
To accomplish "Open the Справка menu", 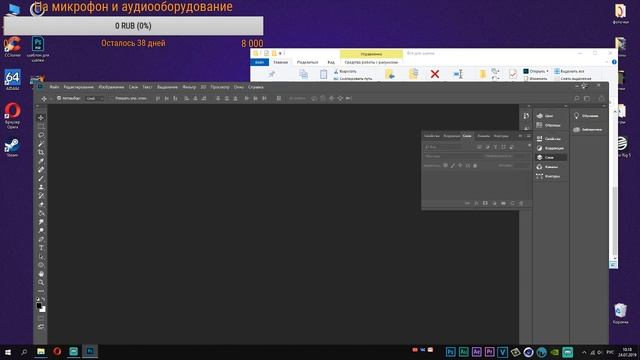I will tap(256, 87).
